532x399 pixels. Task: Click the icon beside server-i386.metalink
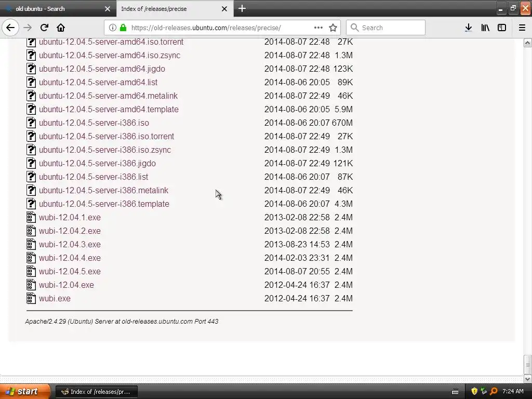31,190
